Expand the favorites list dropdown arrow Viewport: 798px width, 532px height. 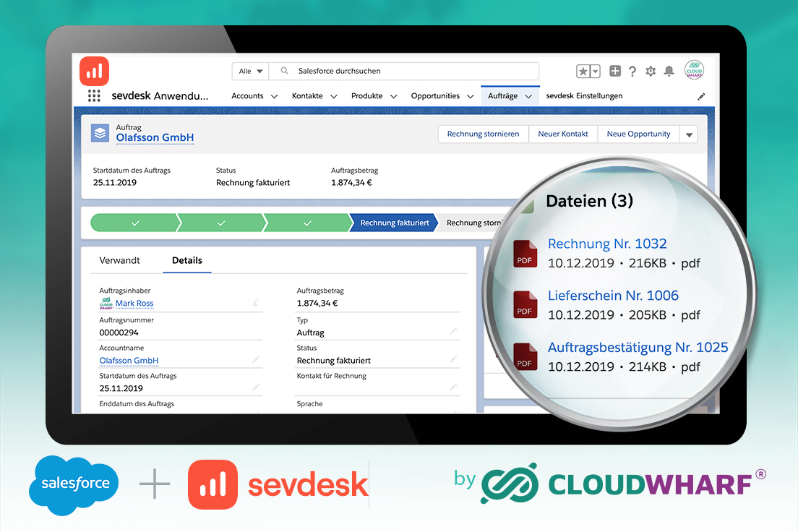click(596, 72)
